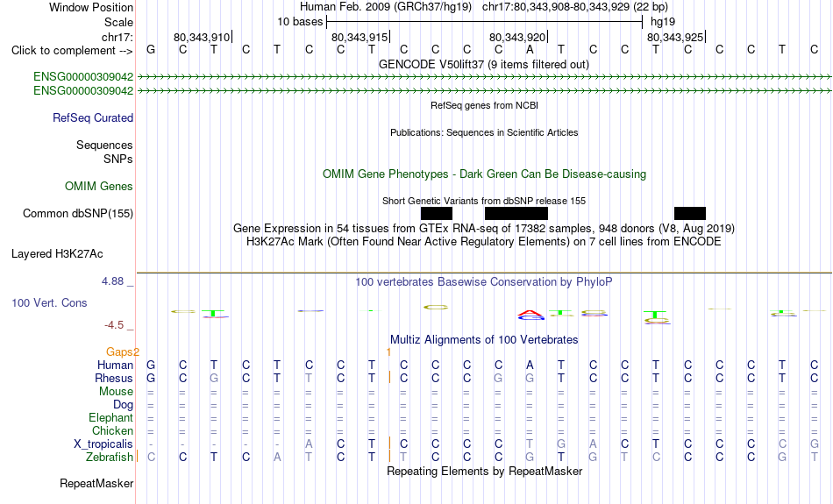Open the RefSeq Curated track label

92,118
